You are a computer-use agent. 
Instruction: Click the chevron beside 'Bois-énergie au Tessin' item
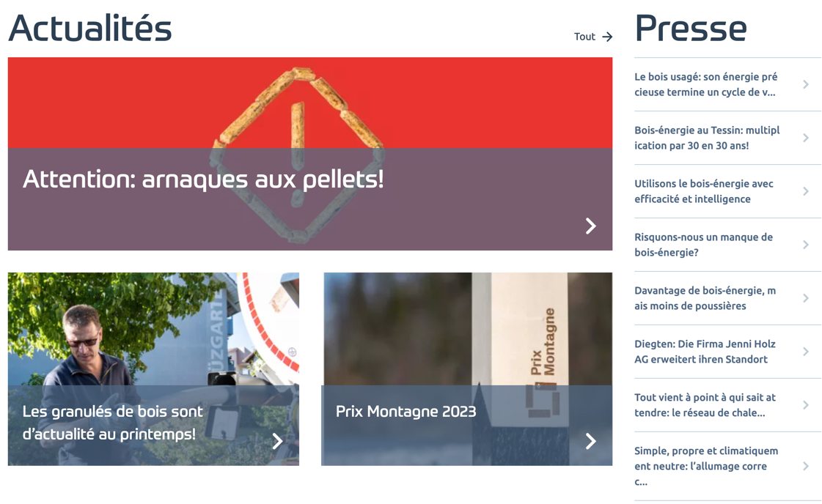click(806, 138)
